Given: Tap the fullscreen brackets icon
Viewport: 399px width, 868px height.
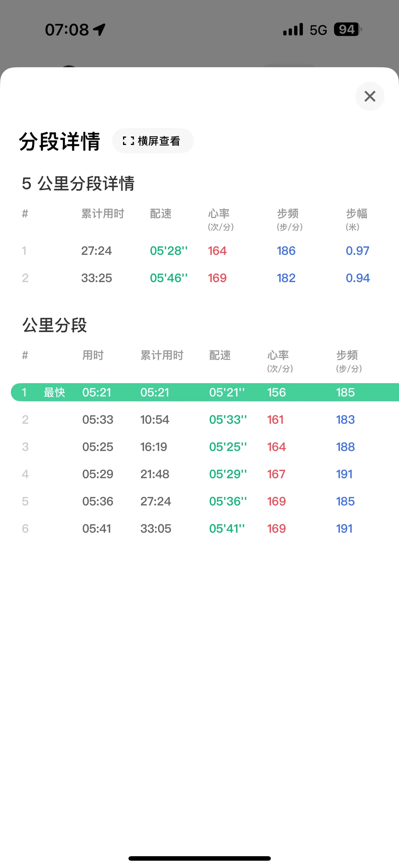Looking at the screenshot, I should [128, 141].
